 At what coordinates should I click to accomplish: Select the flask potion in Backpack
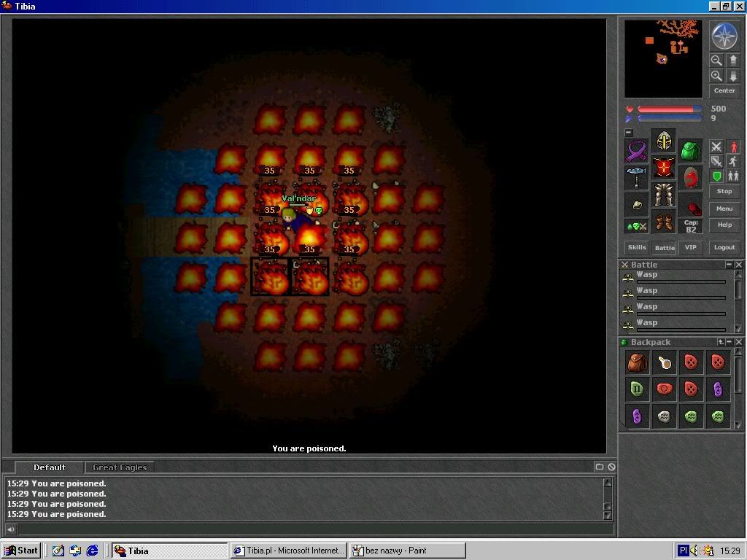pos(664,362)
